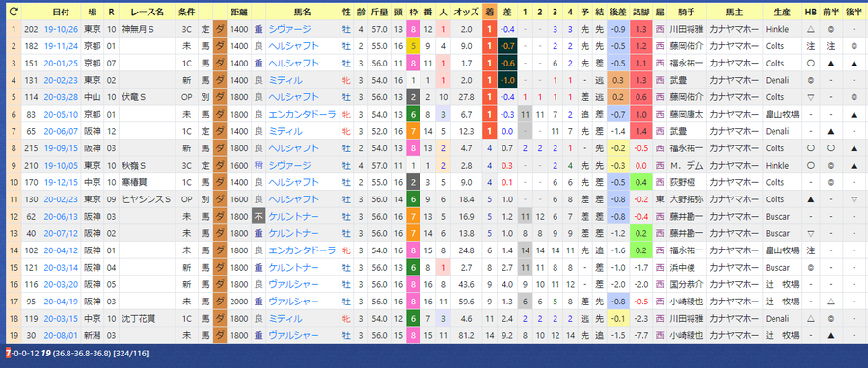
Task: Click the green frame 6 badge in row 18
Action: (x=414, y=319)
